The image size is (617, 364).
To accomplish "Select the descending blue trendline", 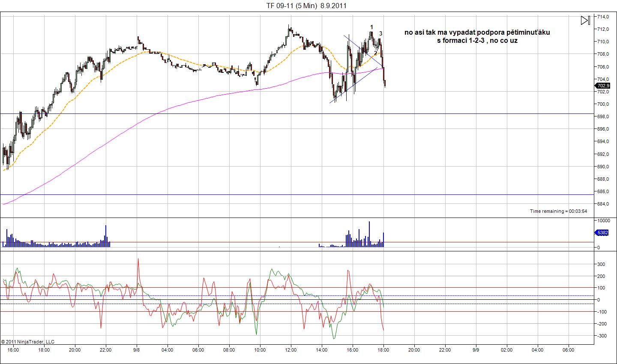I will tap(360, 48).
